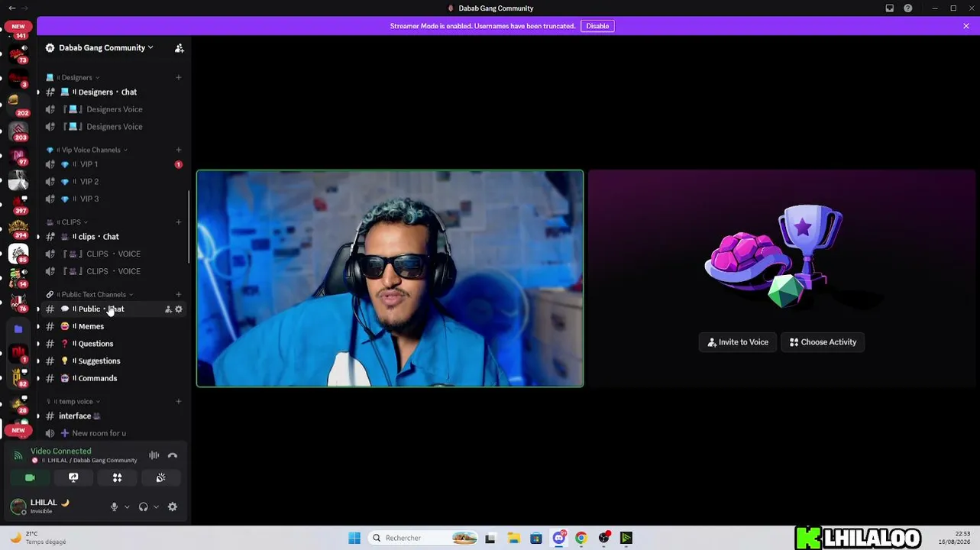
Task: Dismiss the Streamer Mode banner
Action: pyautogui.click(x=966, y=26)
